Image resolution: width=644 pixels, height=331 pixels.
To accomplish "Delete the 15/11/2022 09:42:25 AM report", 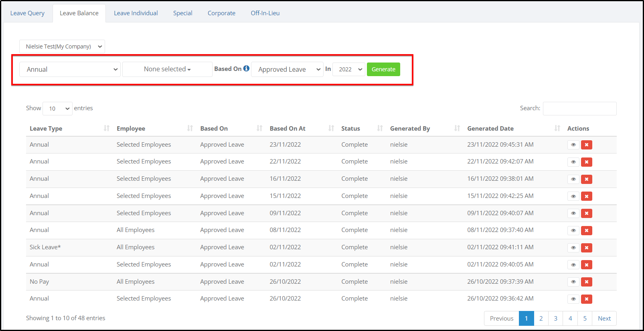I will pos(587,196).
